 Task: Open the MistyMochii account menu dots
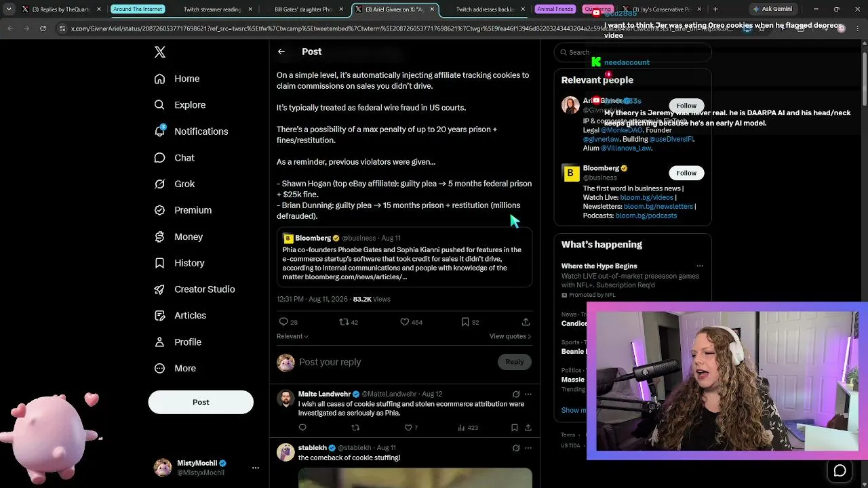point(256,468)
